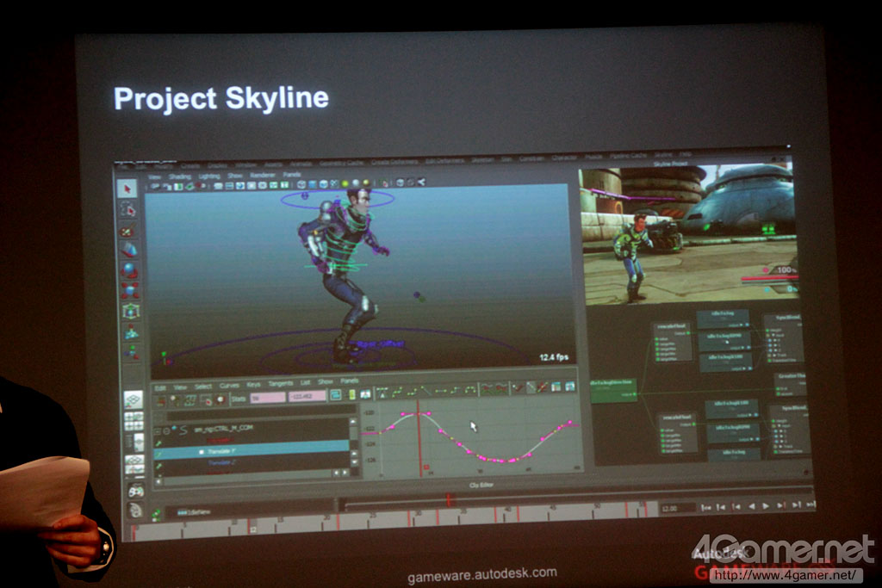
Task: Click Center Current Time icon
Action: (x=365, y=394)
